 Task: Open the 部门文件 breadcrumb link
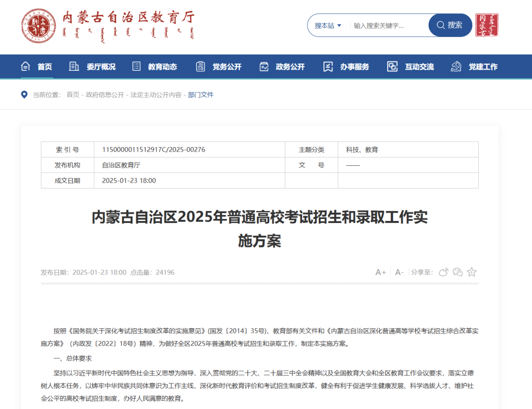(x=200, y=94)
